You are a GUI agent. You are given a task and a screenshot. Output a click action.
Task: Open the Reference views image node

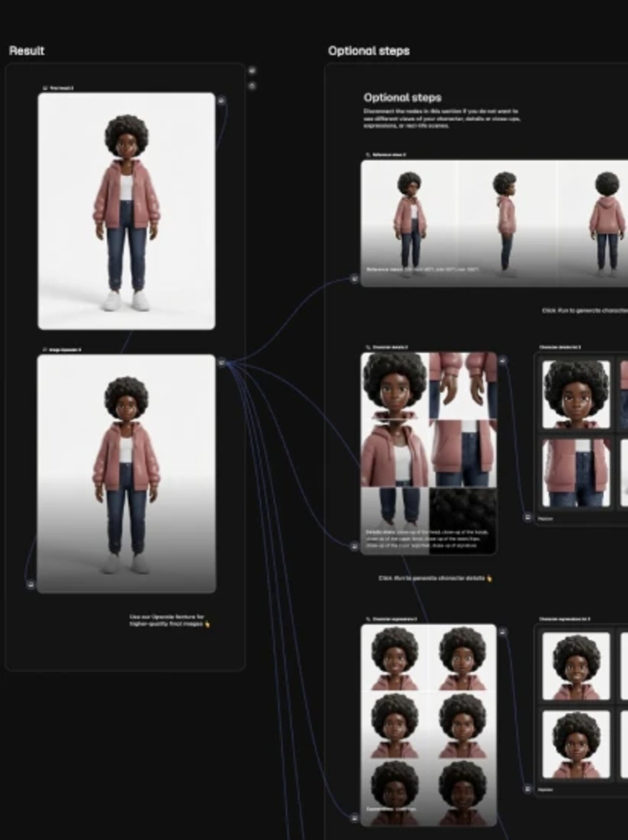(x=494, y=223)
